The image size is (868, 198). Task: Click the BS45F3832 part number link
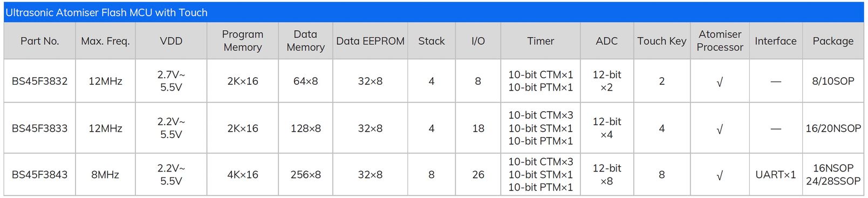tap(39, 81)
